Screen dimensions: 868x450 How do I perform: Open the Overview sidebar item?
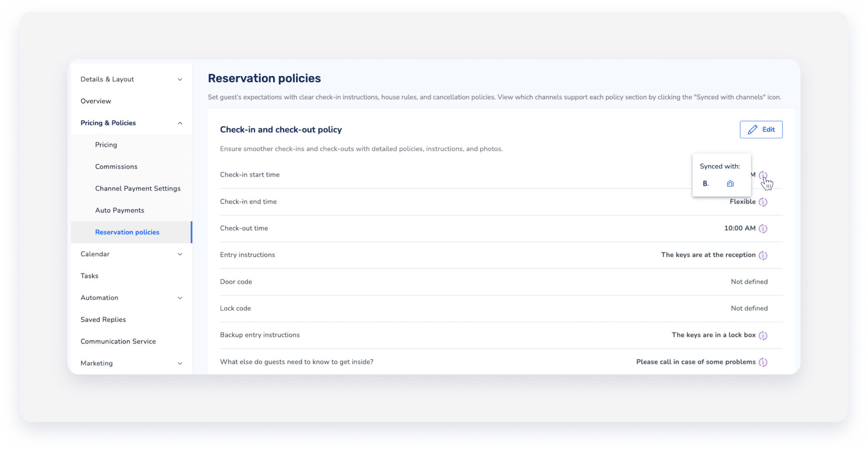[96, 101]
